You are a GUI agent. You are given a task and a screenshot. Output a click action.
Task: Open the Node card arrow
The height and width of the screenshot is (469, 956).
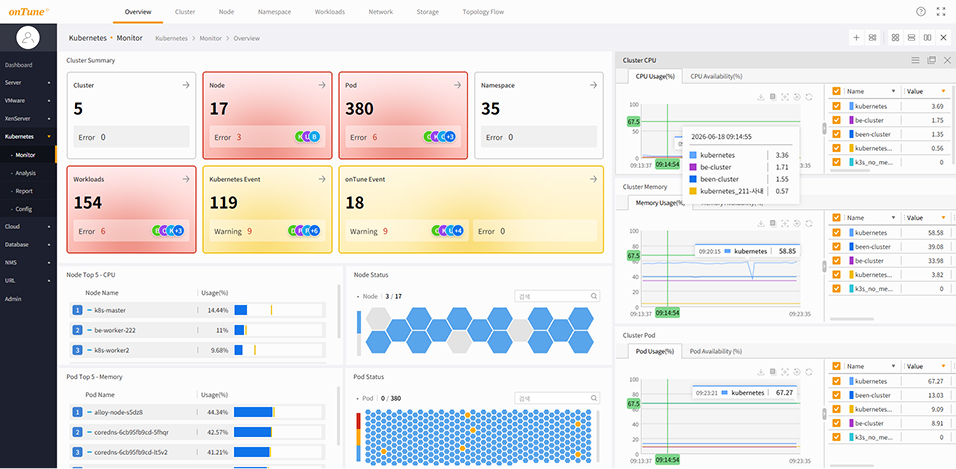322,85
